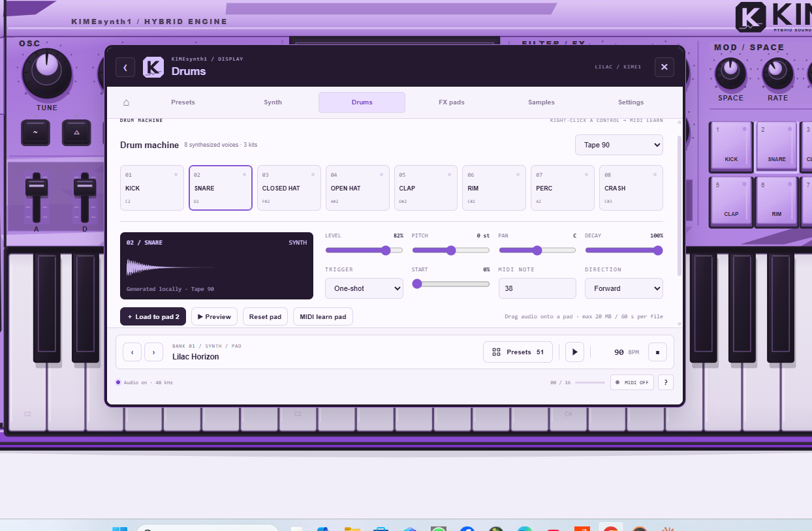Click the back chevron beside KIME logo
The height and width of the screenshot is (531, 812).
coord(125,67)
